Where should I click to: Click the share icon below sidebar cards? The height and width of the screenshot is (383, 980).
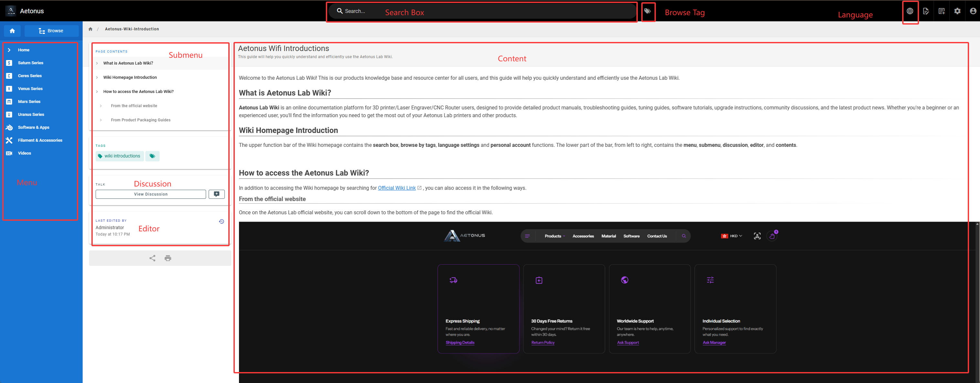152,258
